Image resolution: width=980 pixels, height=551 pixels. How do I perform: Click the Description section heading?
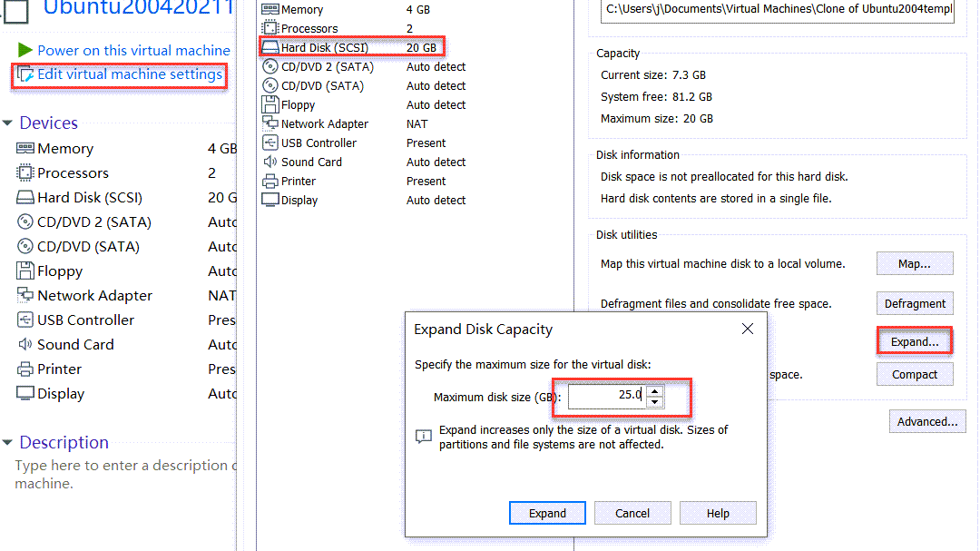[64, 442]
